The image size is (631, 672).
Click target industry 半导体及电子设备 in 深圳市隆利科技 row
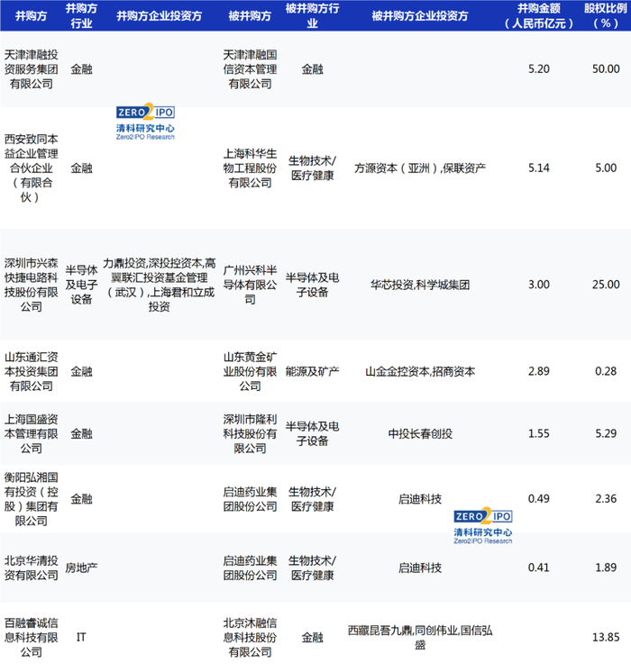(x=312, y=433)
